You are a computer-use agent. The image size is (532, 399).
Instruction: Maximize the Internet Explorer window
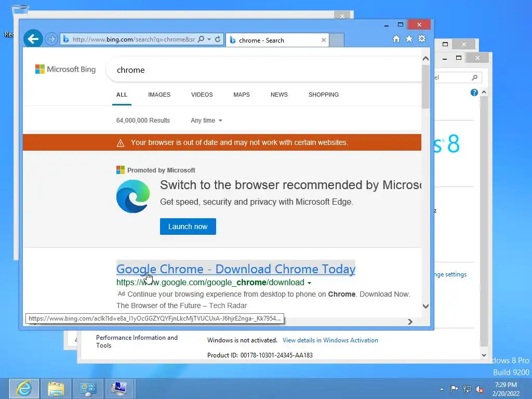[401, 25]
